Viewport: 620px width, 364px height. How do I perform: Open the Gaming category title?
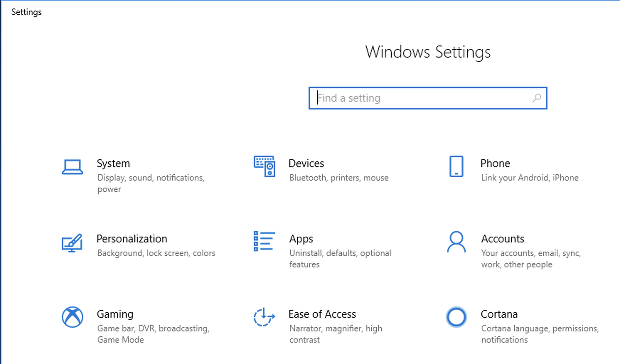pos(115,314)
